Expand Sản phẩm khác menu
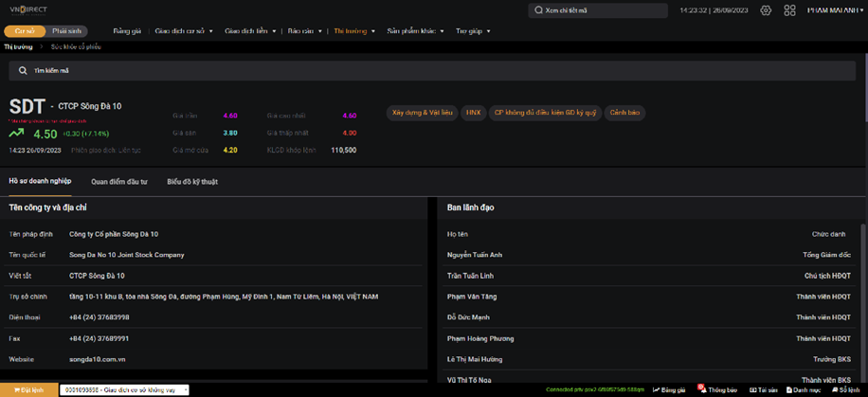868x397 pixels. click(415, 31)
